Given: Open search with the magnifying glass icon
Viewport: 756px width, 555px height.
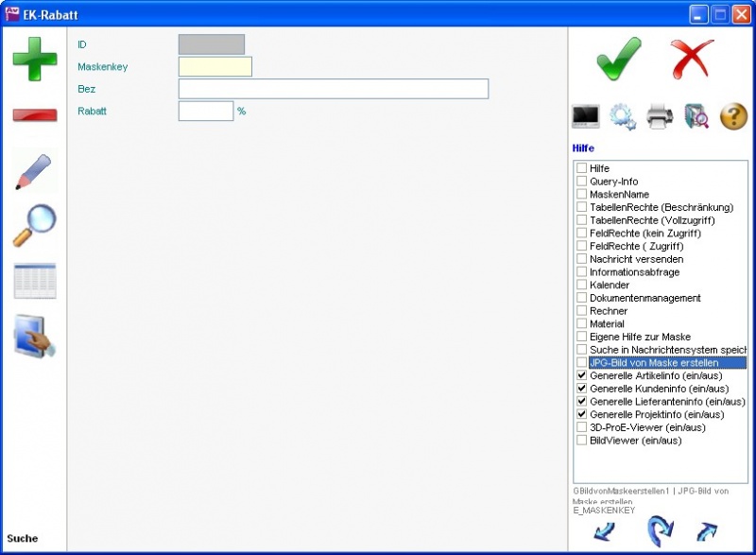Looking at the screenshot, I should (35, 225).
